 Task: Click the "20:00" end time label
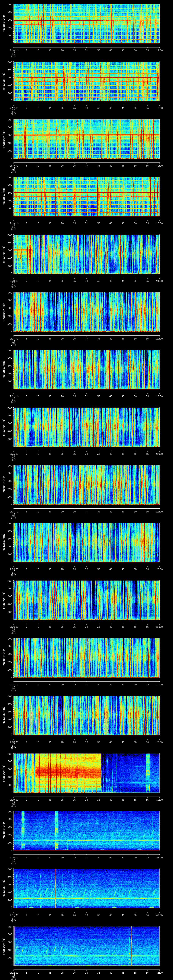coord(160,223)
